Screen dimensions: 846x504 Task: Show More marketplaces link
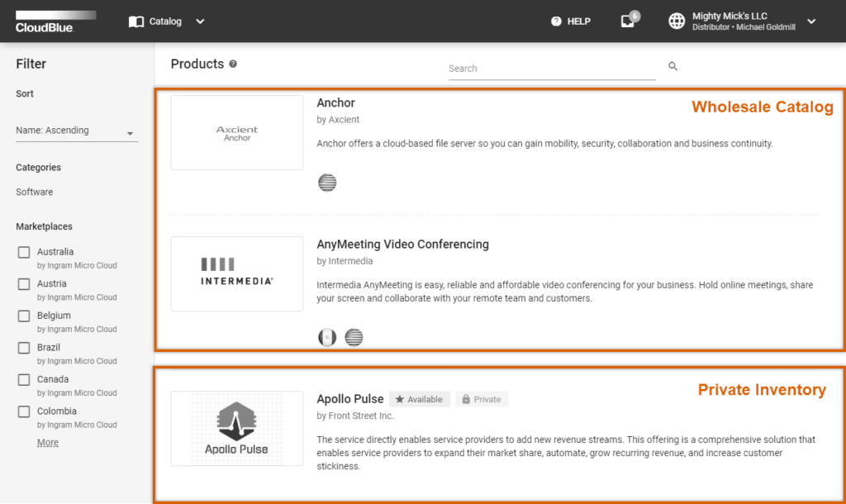tap(48, 443)
